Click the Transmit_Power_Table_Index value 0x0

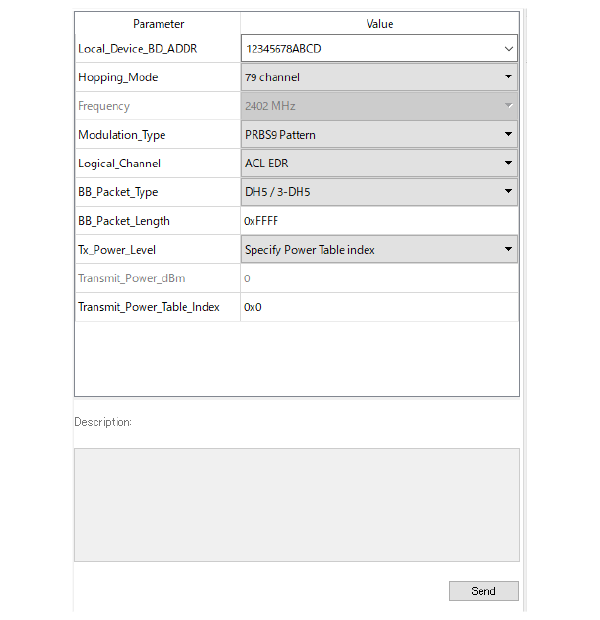point(379,307)
